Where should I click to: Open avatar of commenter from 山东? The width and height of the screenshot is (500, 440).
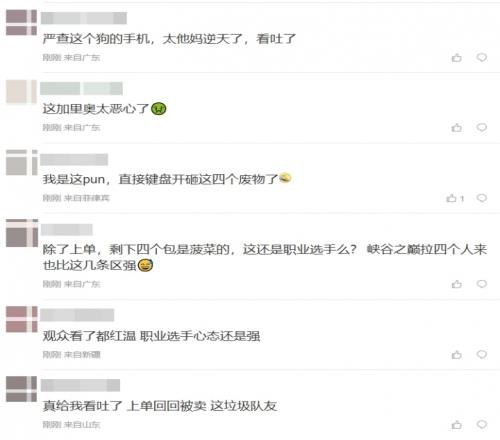point(21,389)
